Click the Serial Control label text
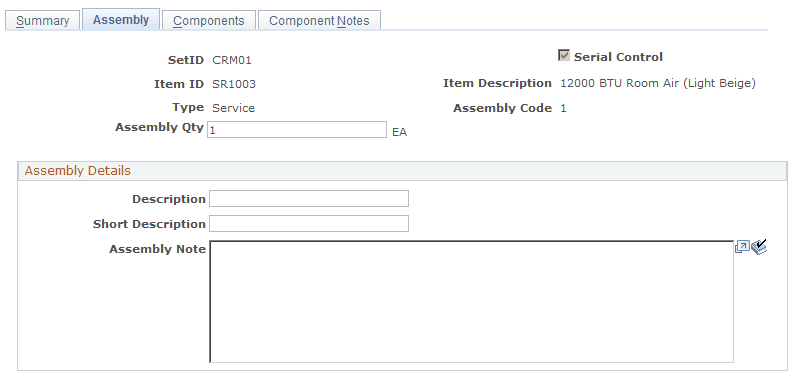Viewport: 799px width, 381px height. point(618,57)
